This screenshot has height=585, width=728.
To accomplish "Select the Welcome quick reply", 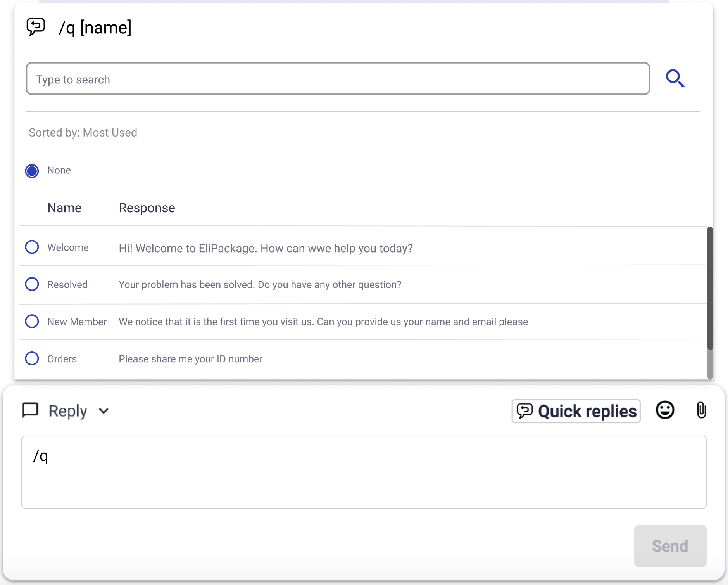I will click(x=32, y=247).
